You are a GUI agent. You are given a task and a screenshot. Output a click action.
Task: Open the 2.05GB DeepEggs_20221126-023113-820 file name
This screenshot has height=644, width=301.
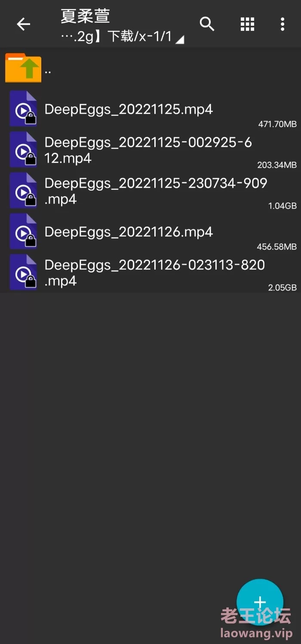click(x=154, y=273)
